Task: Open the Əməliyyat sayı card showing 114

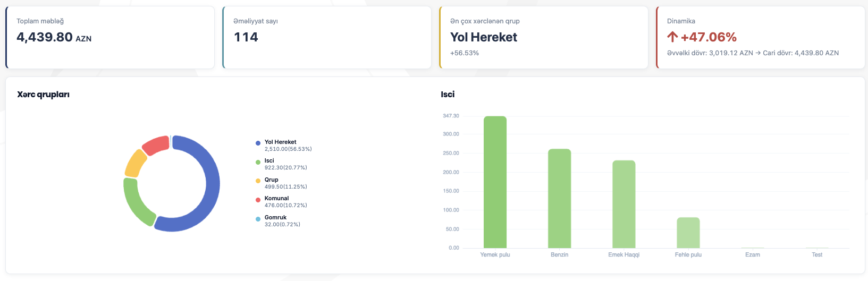Action: coord(327,37)
